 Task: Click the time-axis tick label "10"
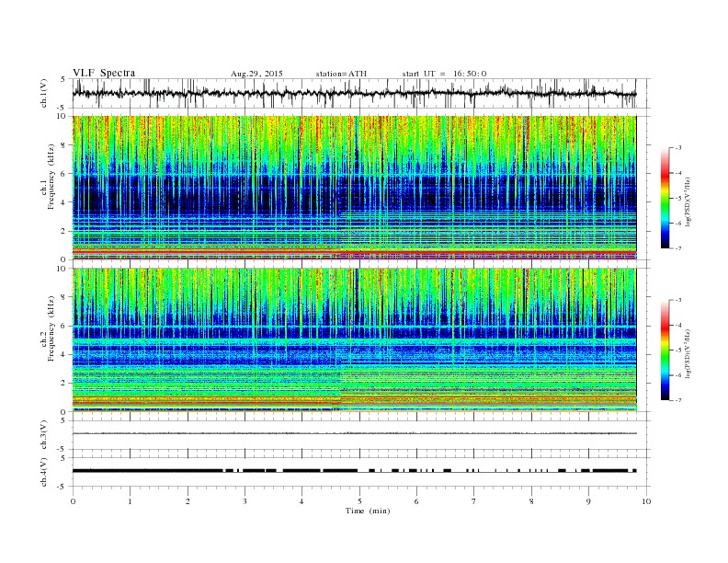(x=646, y=501)
